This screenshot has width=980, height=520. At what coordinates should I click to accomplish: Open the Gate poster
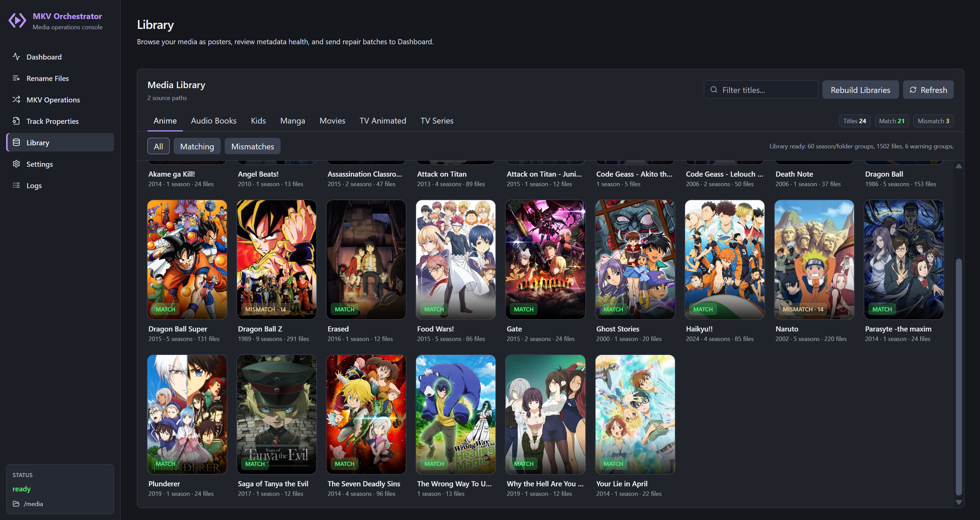[x=545, y=260]
